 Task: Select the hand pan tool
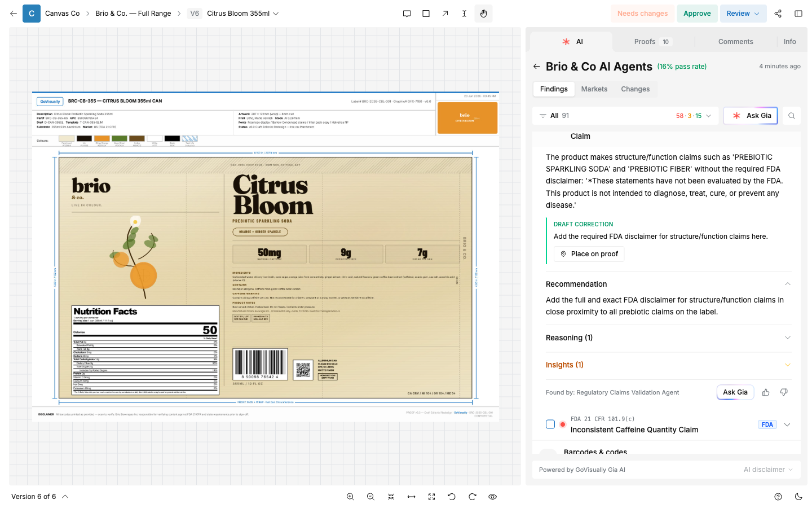coord(483,14)
